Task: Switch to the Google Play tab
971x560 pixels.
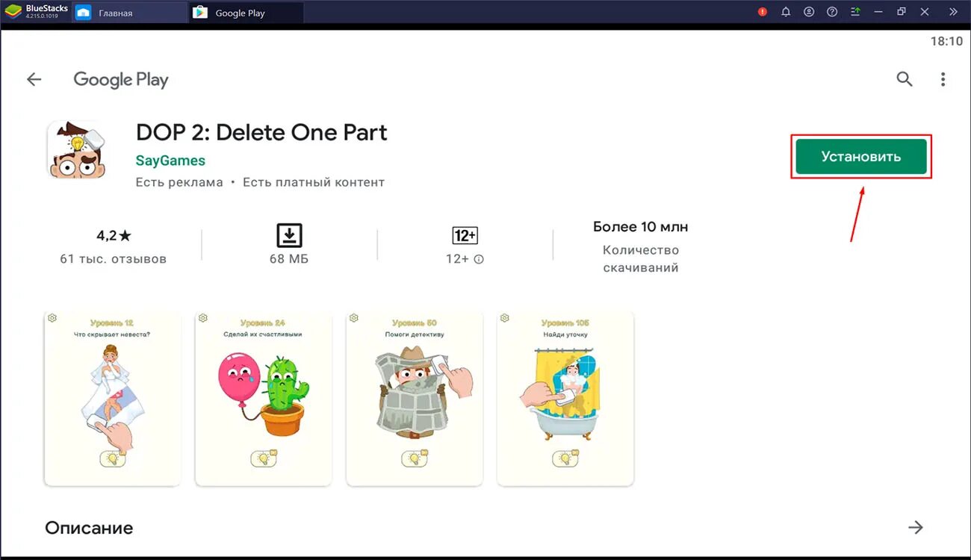Action: tap(246, 13)
